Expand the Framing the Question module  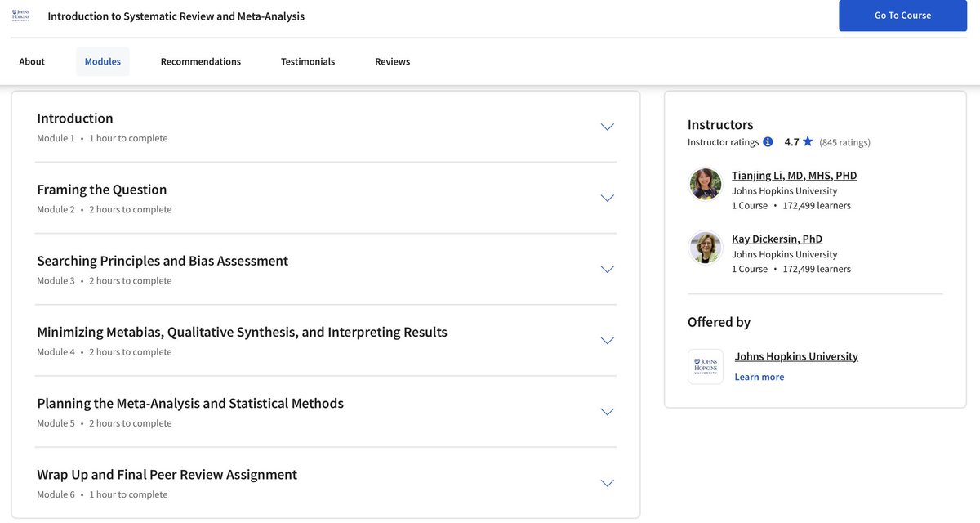pyautogui.click(x=607, y=198)
